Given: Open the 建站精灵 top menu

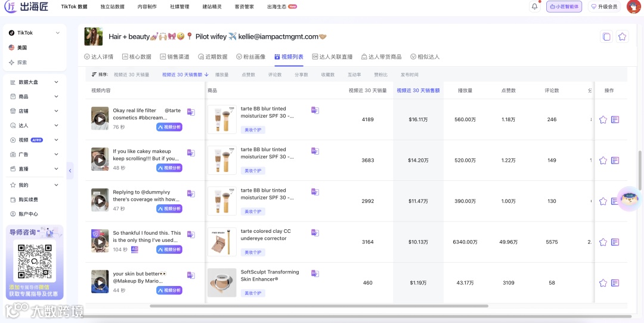Looking at the screenshot, I should (212, 7).
